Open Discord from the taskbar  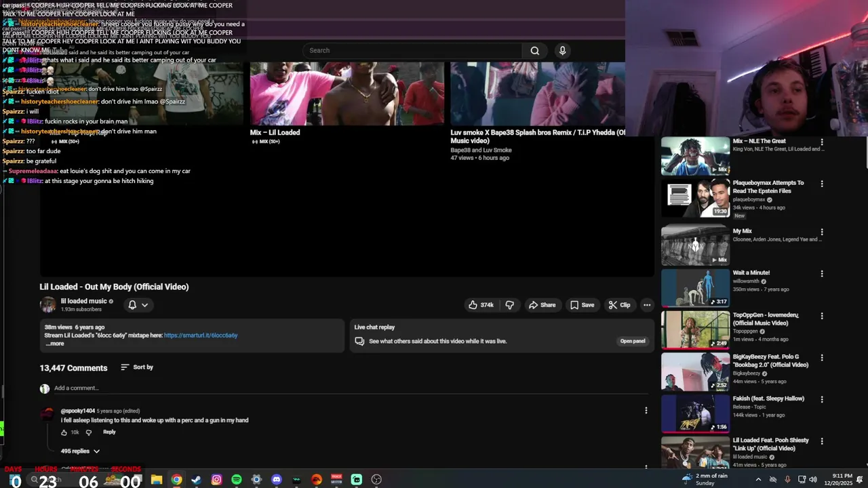coord(277,480)
